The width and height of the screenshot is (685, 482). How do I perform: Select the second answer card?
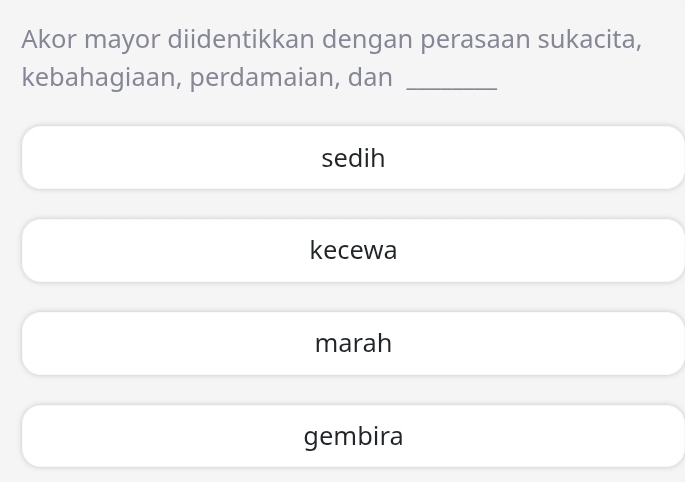(x=353, y=251)
